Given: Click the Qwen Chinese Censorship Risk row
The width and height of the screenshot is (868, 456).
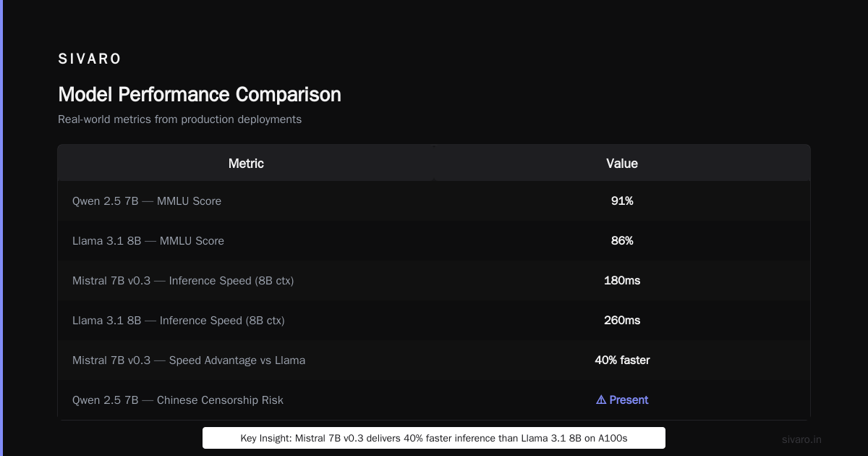Looking at the screenshot, I should 434,400.
